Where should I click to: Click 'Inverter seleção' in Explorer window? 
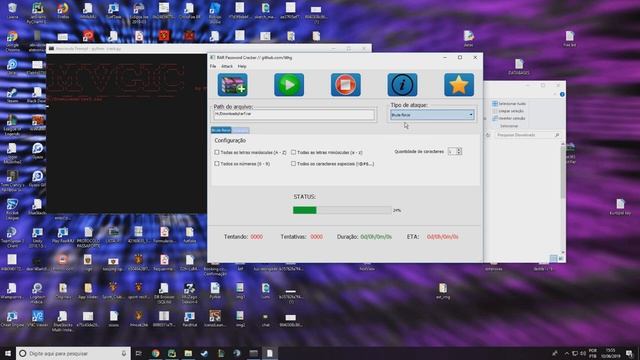click(x=509, y=118)
